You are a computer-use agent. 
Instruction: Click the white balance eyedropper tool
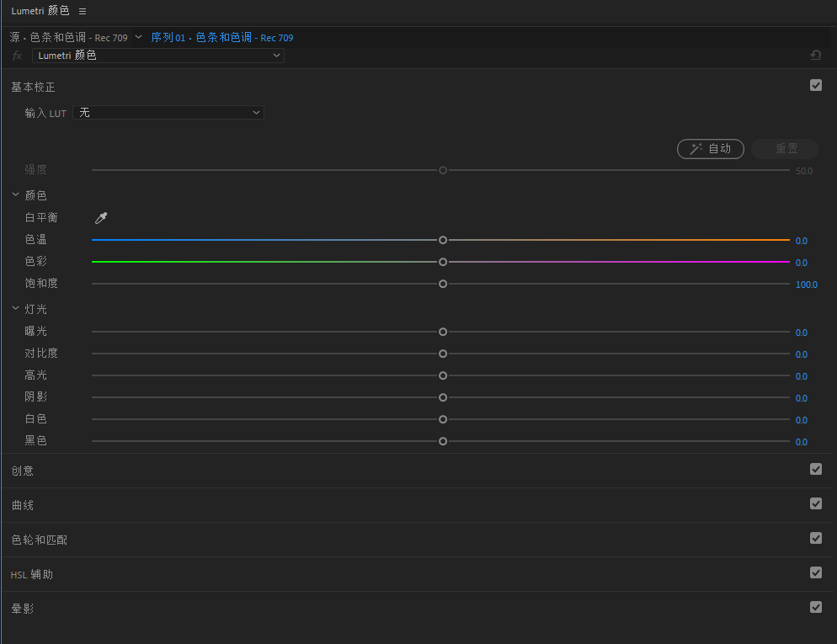coord(101,218)
